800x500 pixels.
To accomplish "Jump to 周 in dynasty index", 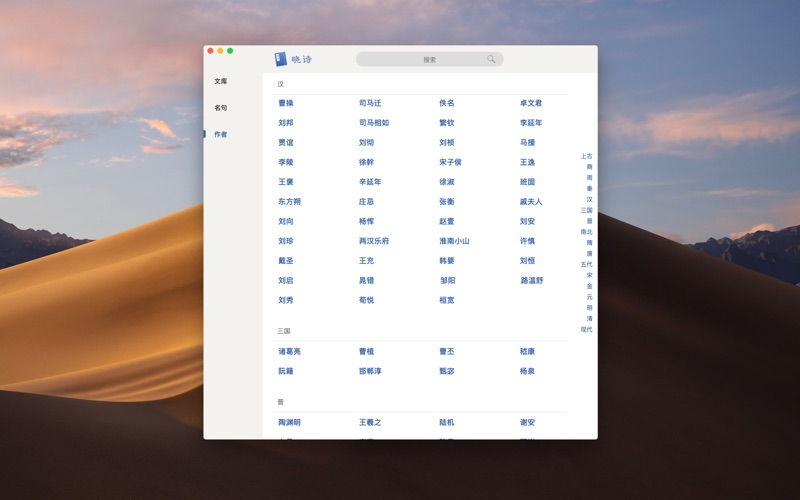I will point(589,178).
